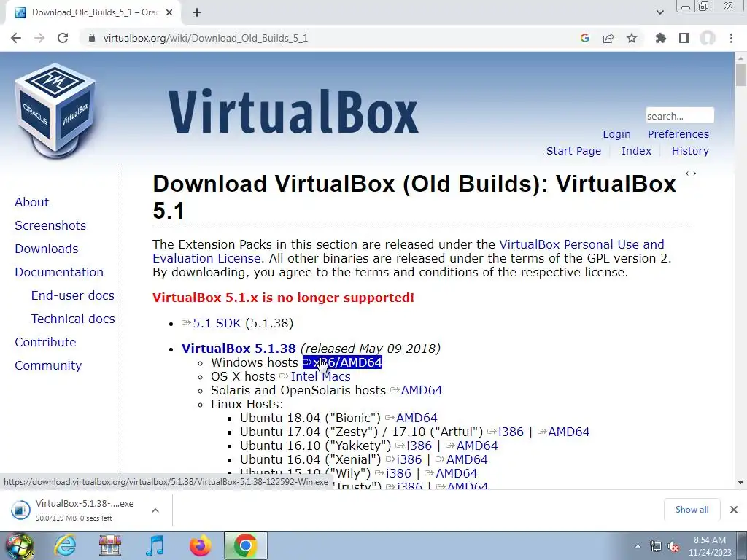Open Chrome extensions puzzle icon
The width and height of the screenshot is (747, 560).
661,38
